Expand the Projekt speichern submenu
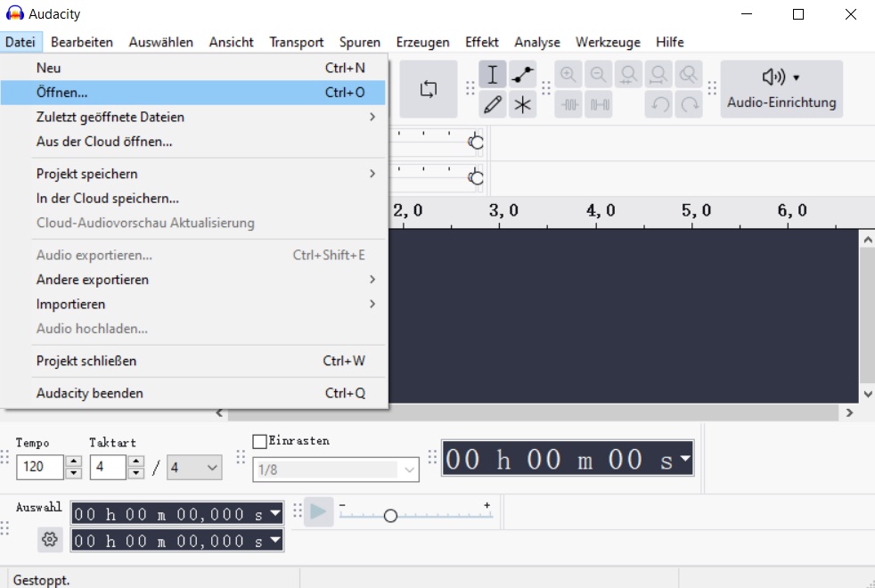Image resolution: width=875 pixels, height=588 pixels. 193,174
